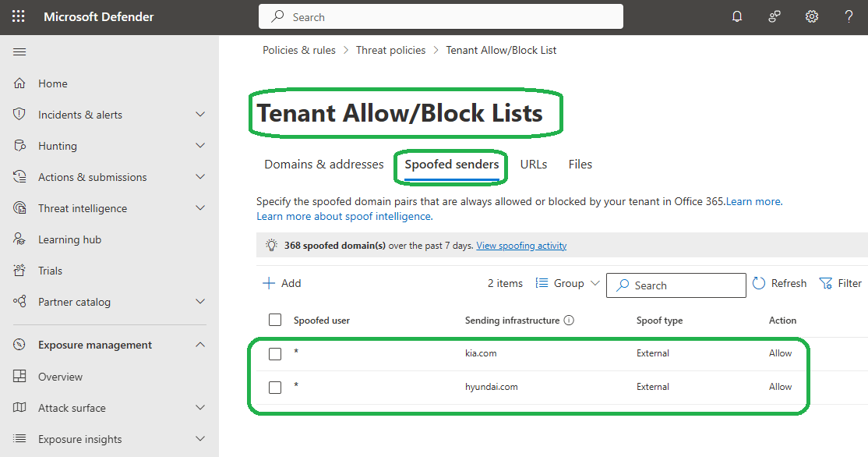Screen dimensions: 868x457
Task: Click the Refresh icon in toolbar
Action: [760, 283]
